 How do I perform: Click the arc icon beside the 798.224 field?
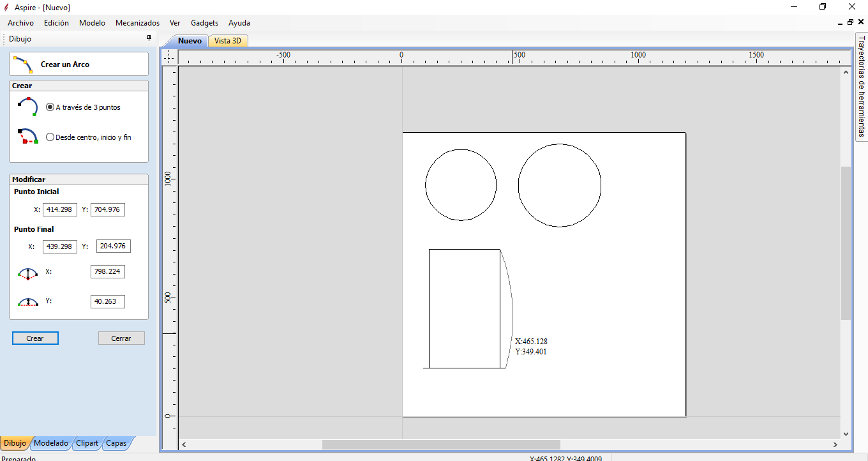(27, 273)
